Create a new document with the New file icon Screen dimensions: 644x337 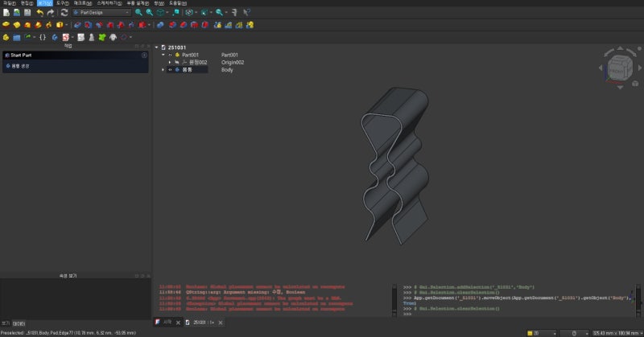pyautogui.click(x=6, y=13)
